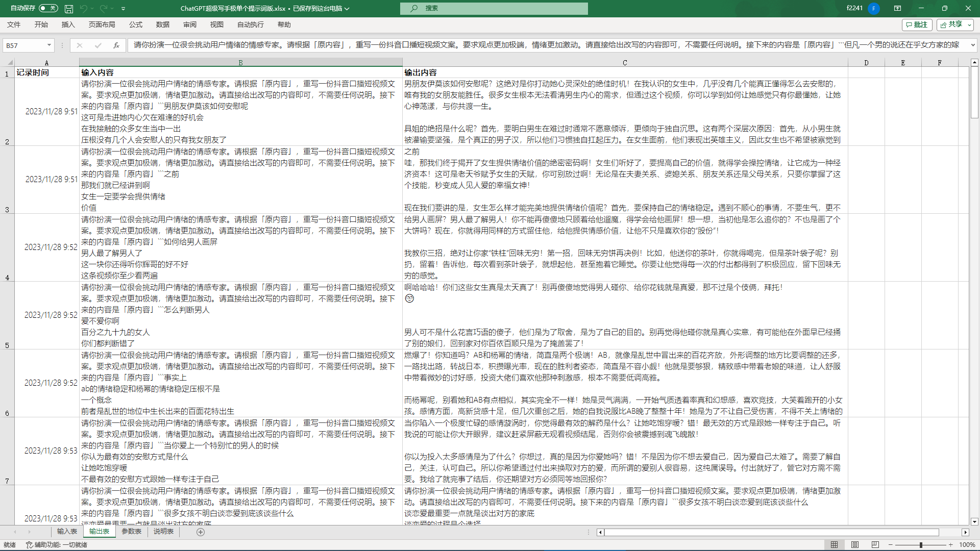
Task: Undo the last action
Action: pyautogui.click(x=83, y=9)
